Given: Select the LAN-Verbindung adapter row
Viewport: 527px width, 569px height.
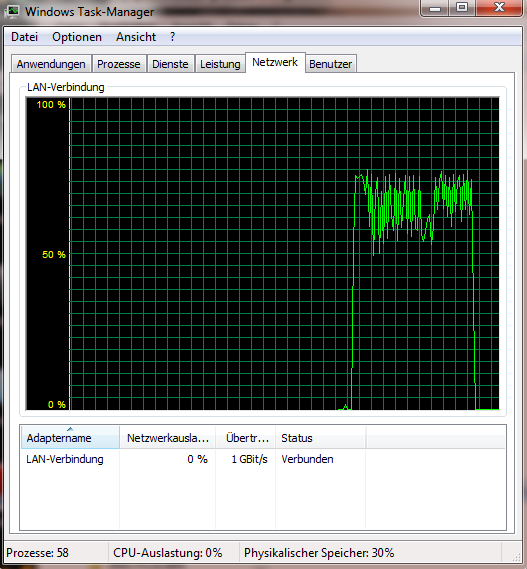Looking at the screenshot, I should coord(263,459).
